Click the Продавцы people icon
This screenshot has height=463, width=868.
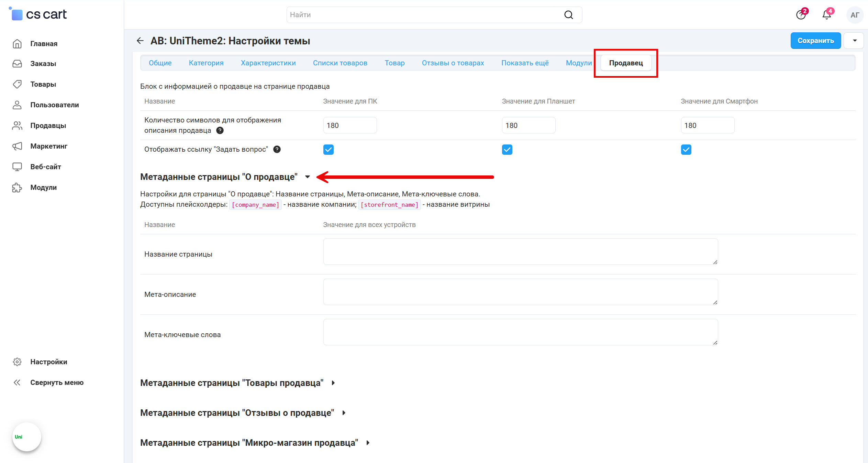(17, 126)
